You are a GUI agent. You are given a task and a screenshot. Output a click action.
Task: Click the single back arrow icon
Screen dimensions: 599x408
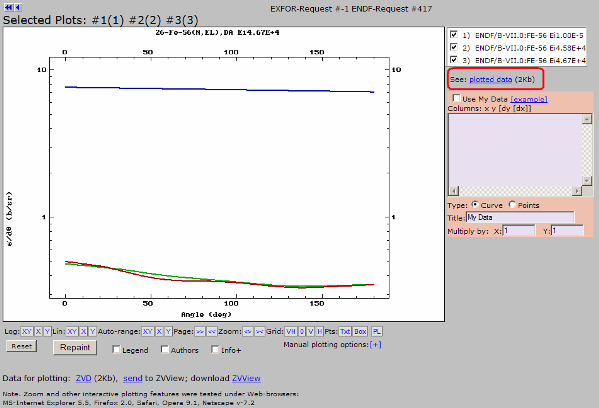coord(18,7)
